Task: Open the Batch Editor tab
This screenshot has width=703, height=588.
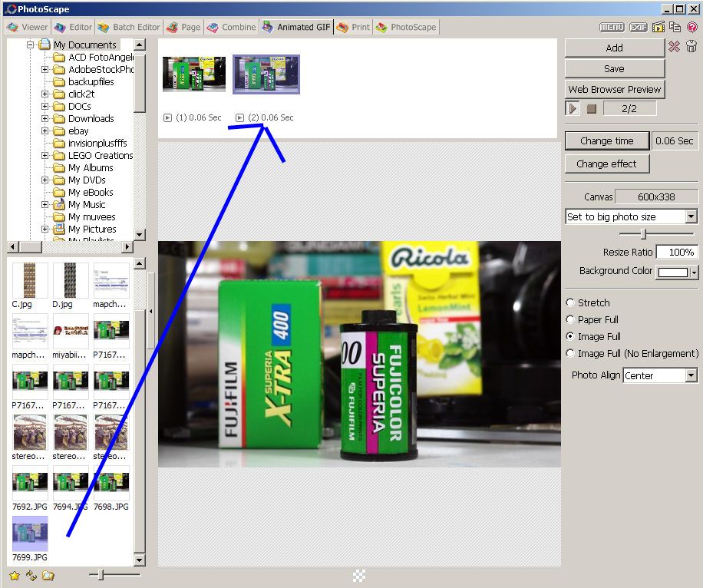Action: [x=129, y=27]
